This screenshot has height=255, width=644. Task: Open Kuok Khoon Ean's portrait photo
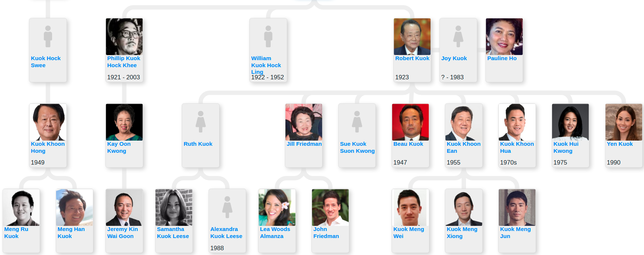tap(464, 122)
